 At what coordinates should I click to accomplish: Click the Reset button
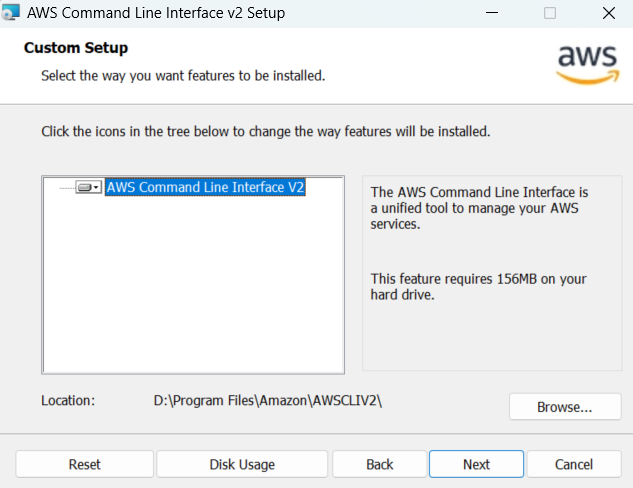(x=84, y=464)
